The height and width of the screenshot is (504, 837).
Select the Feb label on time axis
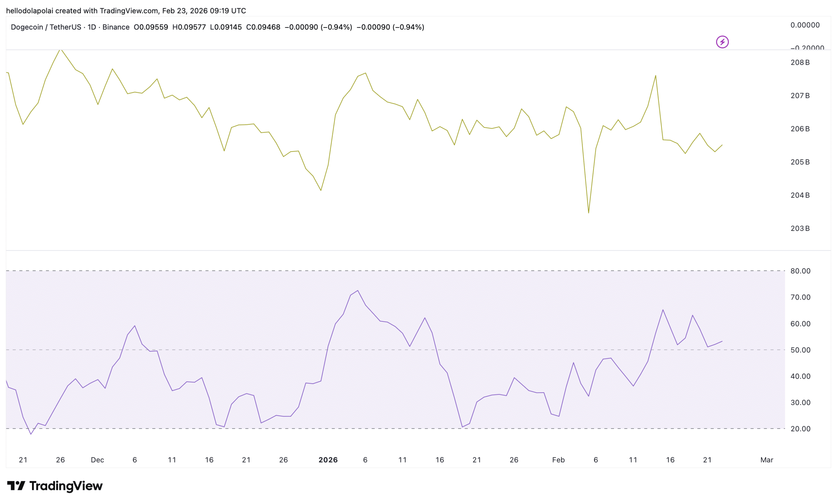[x=558, y=460]
